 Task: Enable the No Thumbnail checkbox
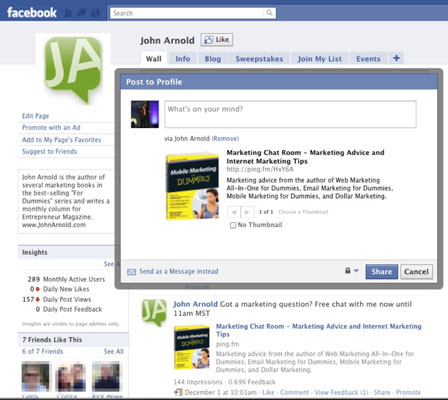click(x=233, y=225)
